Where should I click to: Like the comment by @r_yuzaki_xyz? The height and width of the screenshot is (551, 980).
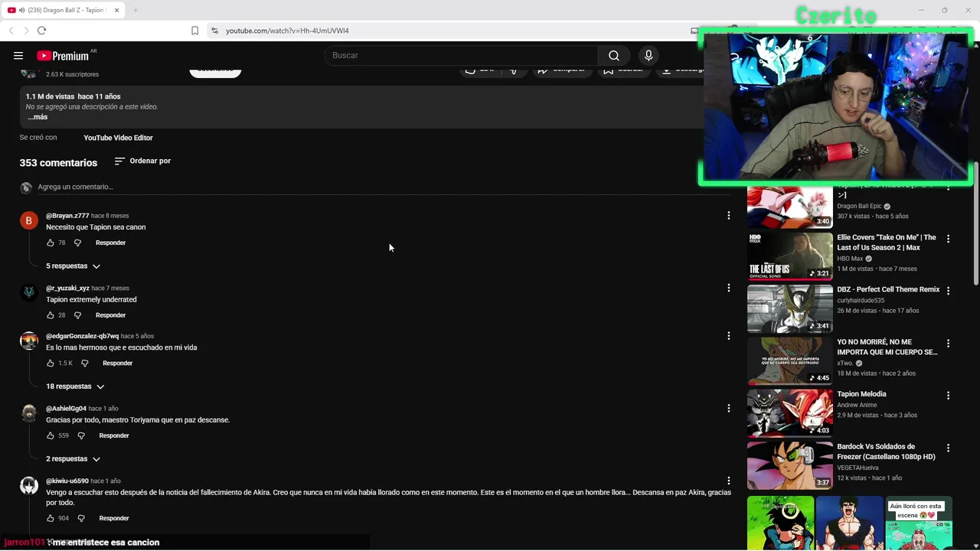[51, 315]
